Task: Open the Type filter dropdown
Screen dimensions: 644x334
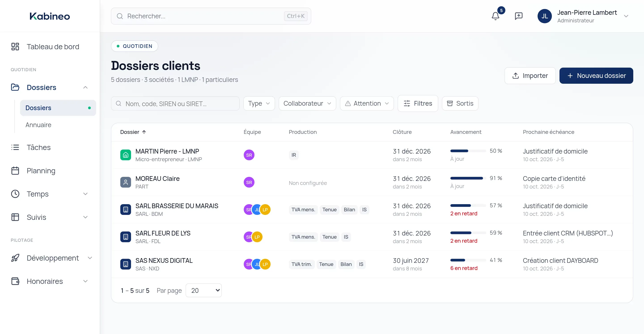Action: (259, 103)
